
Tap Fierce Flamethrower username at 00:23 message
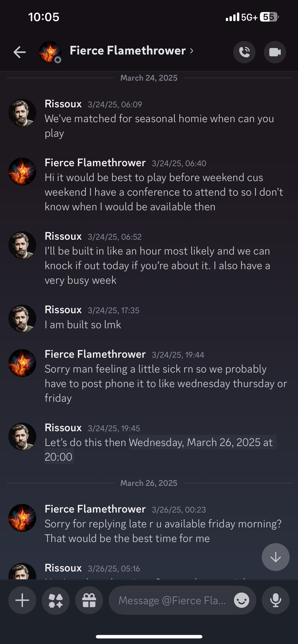(x=95, y=509)
